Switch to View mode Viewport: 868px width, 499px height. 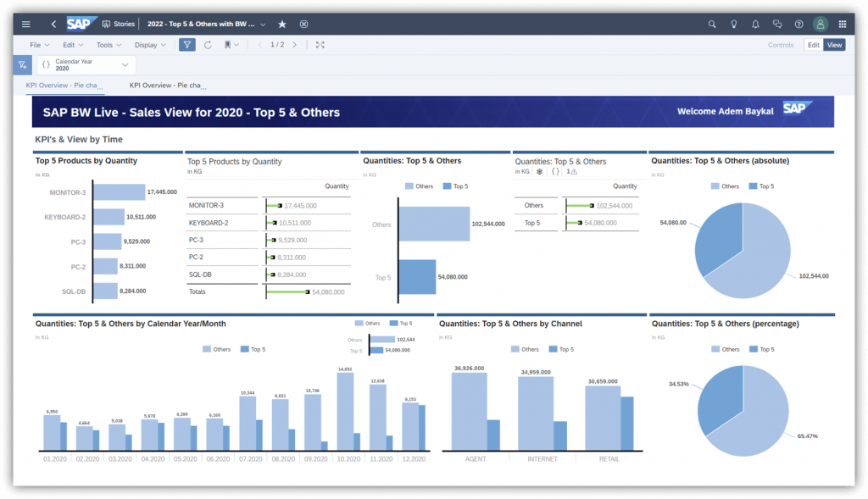(x=834, y=45)
